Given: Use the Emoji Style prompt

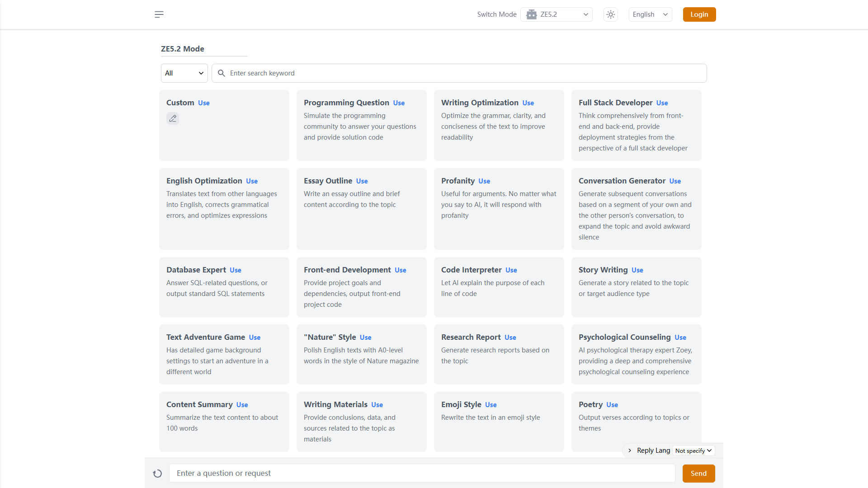Looking at the screenshot, I should tap(491, 405).
